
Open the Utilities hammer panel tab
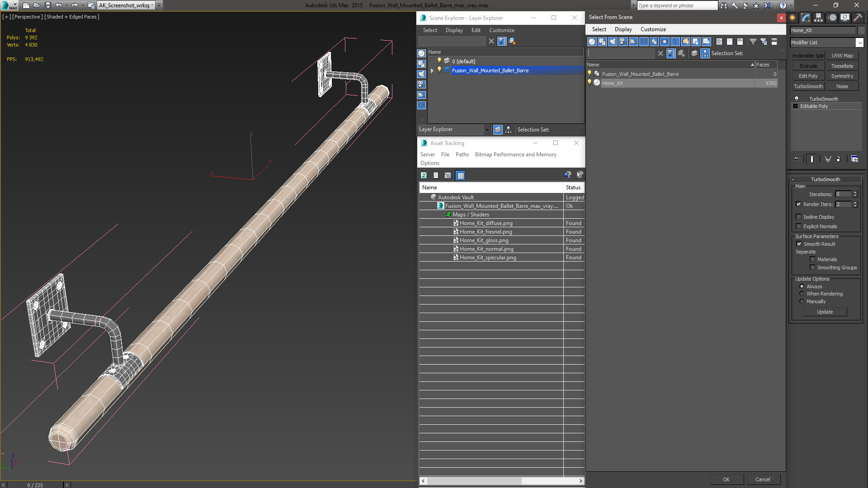(x=858, y=18)
